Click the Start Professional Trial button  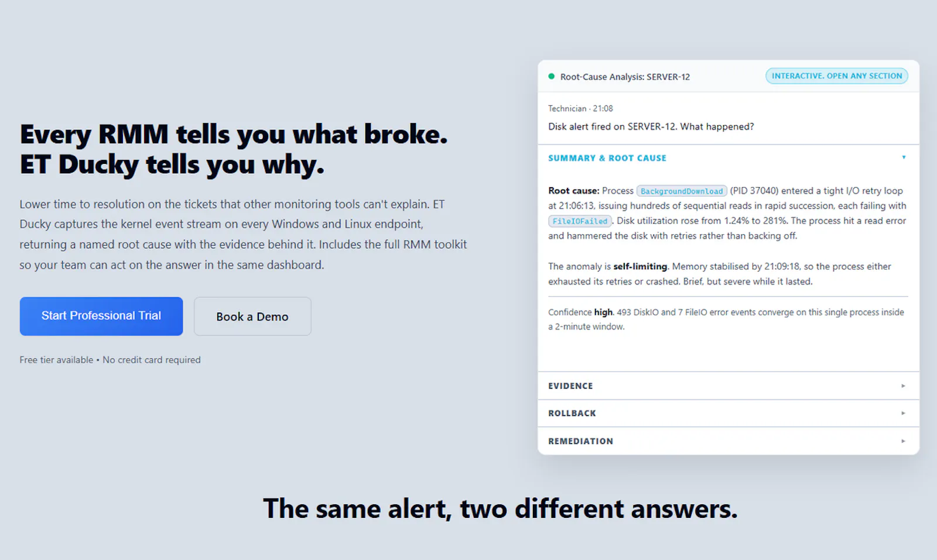pos(101,316)
